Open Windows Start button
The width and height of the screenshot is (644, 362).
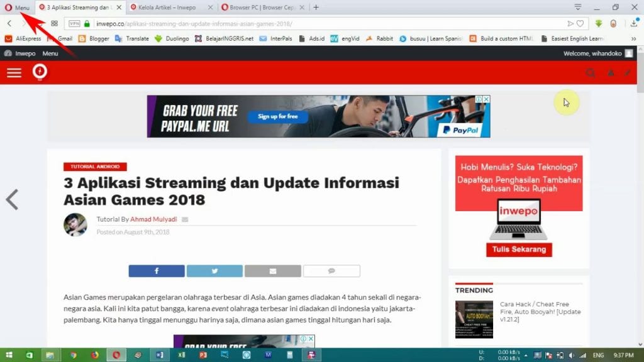point(9,355)
